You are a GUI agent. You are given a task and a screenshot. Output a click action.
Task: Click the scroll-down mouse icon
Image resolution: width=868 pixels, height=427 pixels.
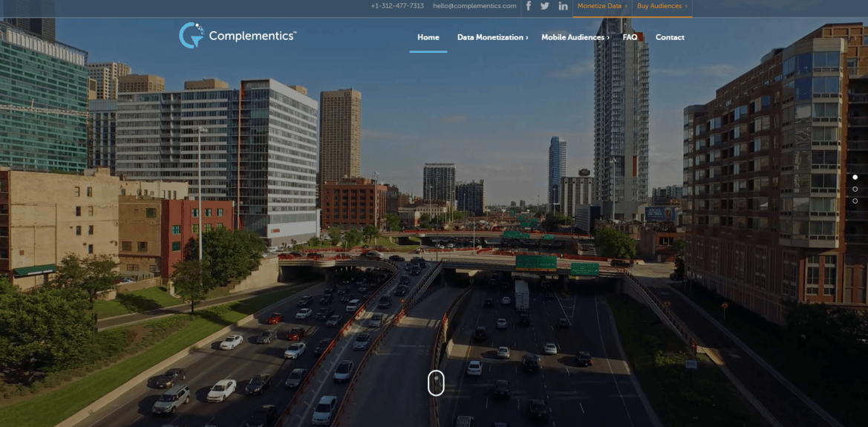point(436,382)
